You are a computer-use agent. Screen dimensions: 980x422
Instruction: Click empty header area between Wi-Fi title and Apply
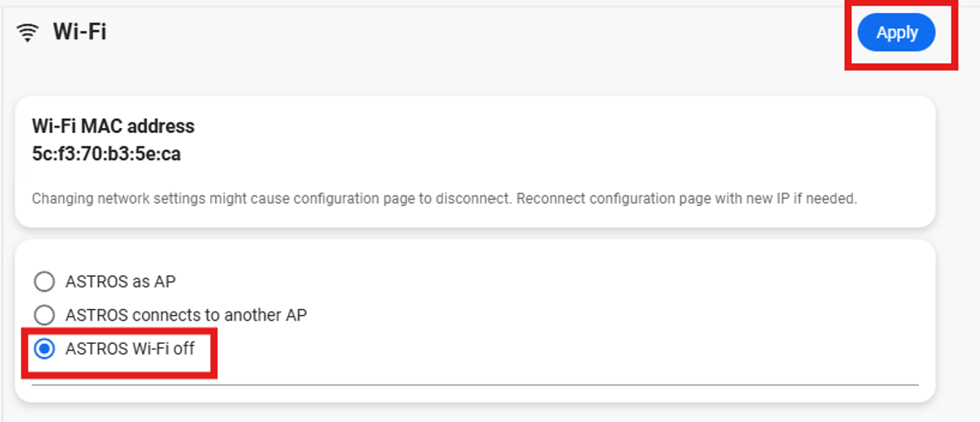pos(482,32)
